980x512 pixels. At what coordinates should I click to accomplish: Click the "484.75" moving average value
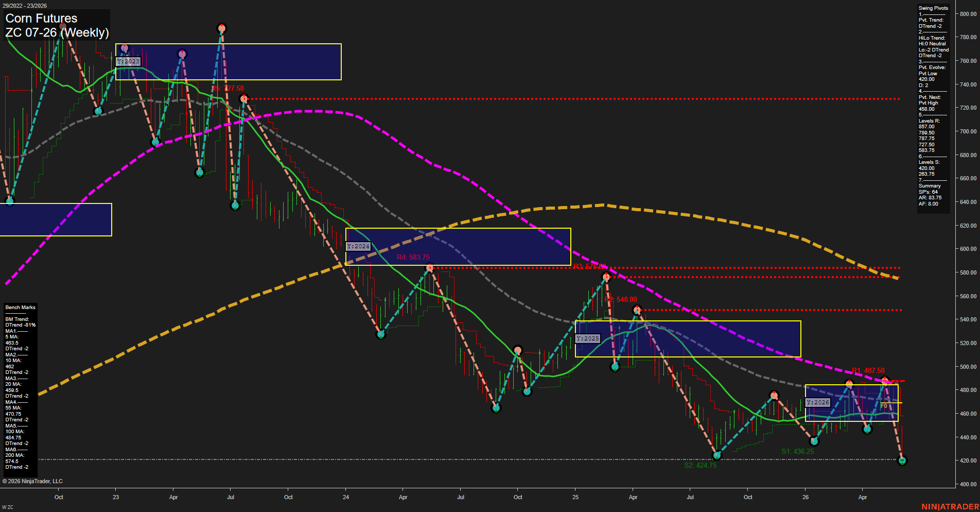click(13, 438)
